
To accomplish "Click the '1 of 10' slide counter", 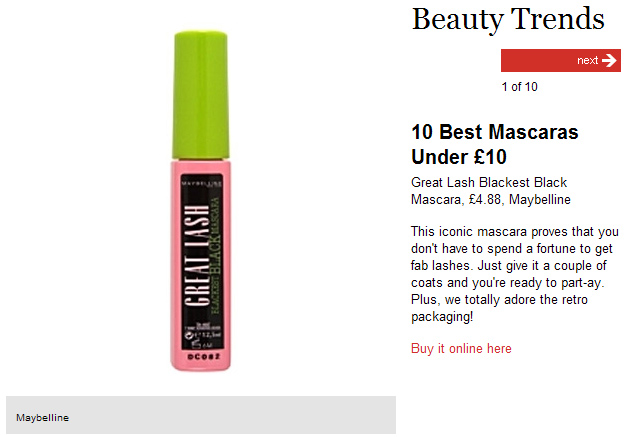I will 519,87.
